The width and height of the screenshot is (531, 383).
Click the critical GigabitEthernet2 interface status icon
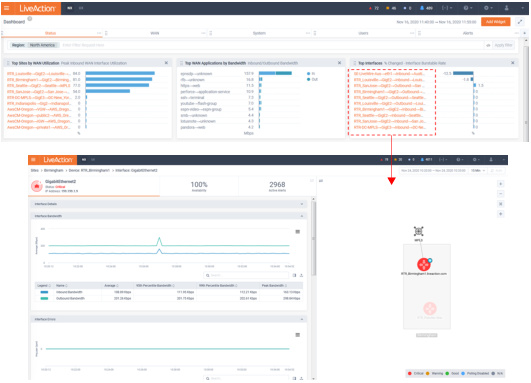coord(37,186)
